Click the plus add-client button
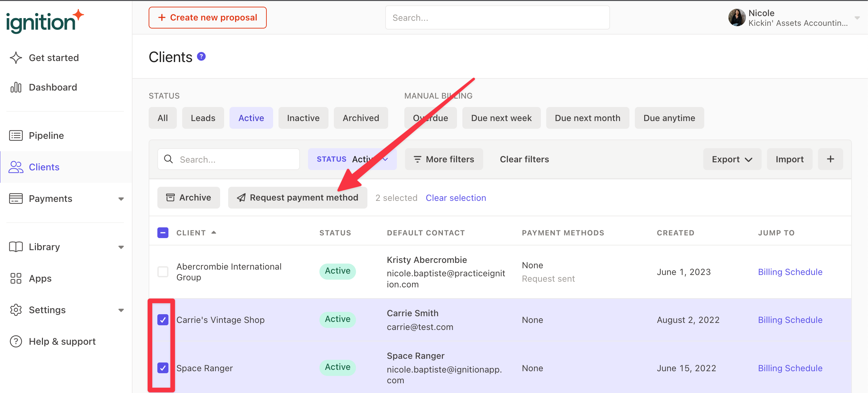 point(830,159)
